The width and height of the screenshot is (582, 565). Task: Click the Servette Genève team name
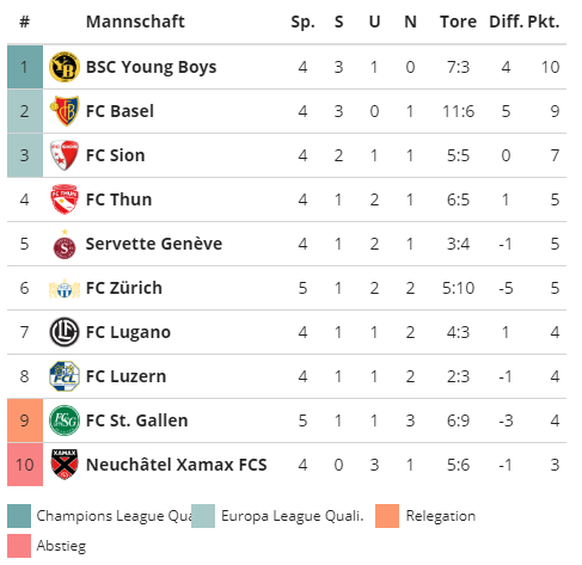tap(154, 244)
